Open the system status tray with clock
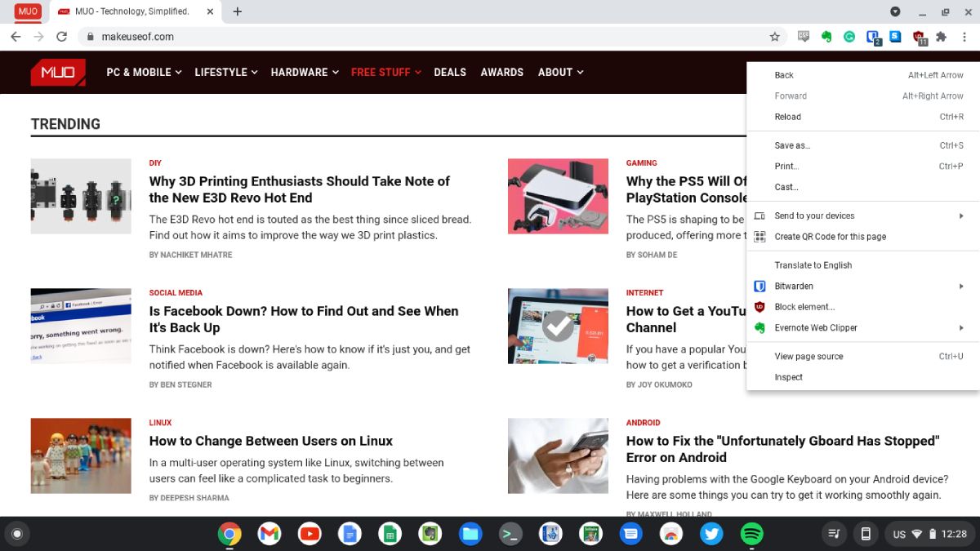Image resolution: width=980 pixels, height=551 pixels. point(929,535)
